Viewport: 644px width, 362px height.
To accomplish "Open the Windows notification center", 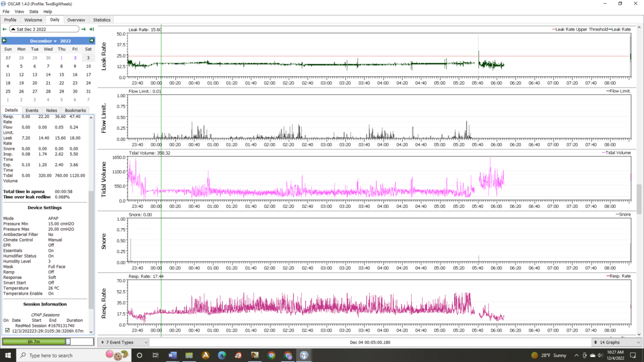I will pyautogui.click(x=633, y=355).
